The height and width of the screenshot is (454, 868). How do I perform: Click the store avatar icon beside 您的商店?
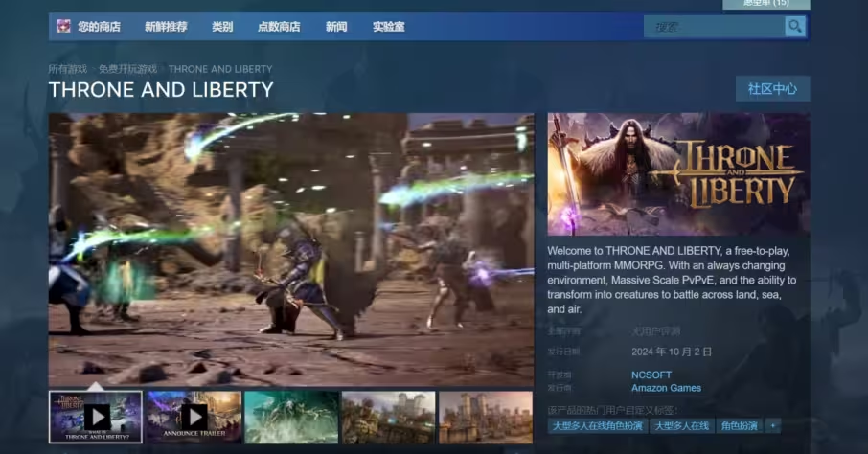(x=63, y=27)
